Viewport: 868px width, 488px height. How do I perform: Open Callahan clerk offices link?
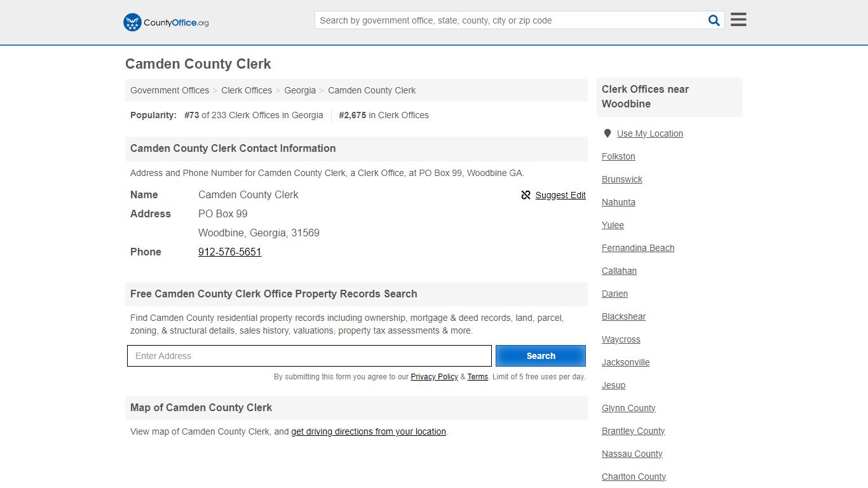point(619,271)
